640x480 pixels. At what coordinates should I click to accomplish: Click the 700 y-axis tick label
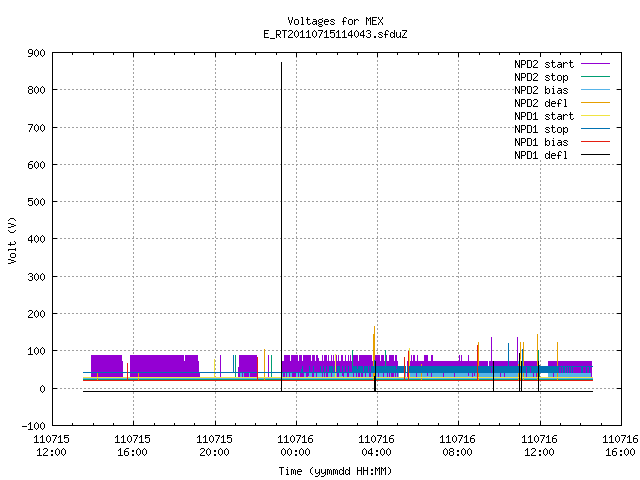(x=37, y=128)
